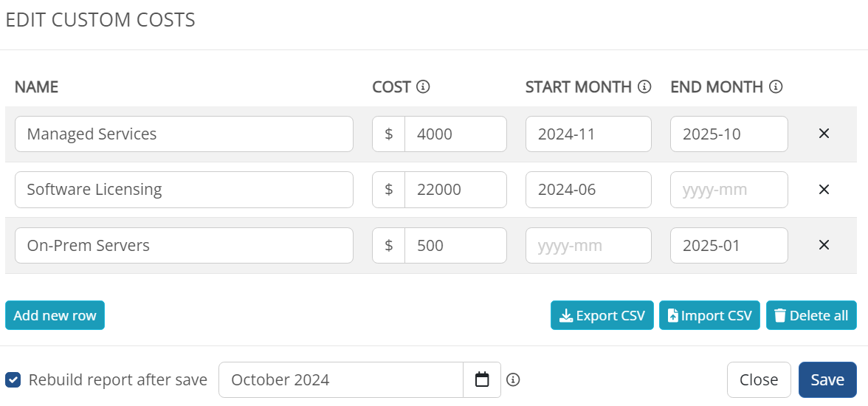Remove the On-Prem Servers row
The image size is (868, 406).
[824, 245]
